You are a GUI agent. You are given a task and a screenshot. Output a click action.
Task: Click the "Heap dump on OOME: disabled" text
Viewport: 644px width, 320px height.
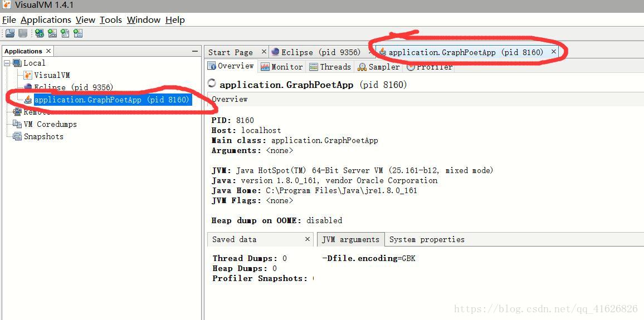coord(277,221)
